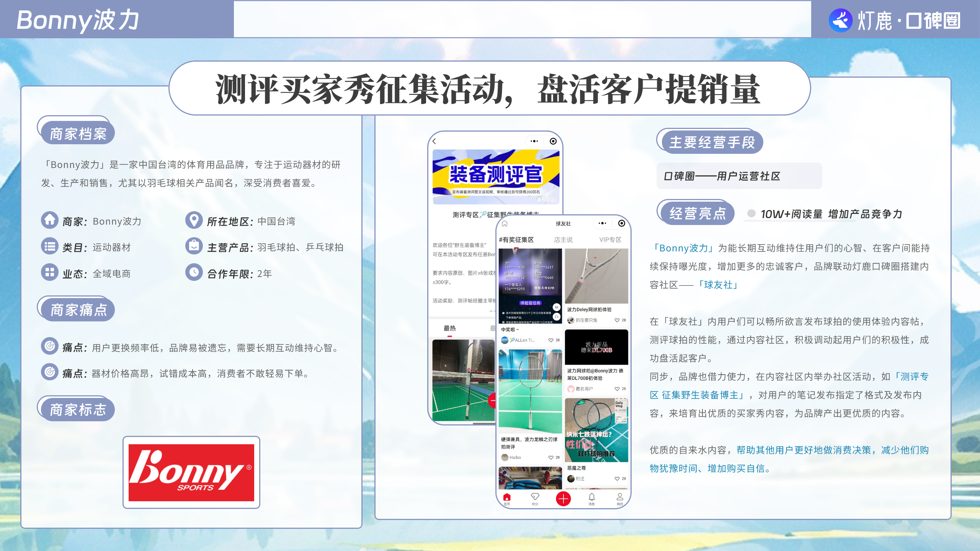Click the blank white field in the top bar
The image size is (980, 551).
pos(523,19)
